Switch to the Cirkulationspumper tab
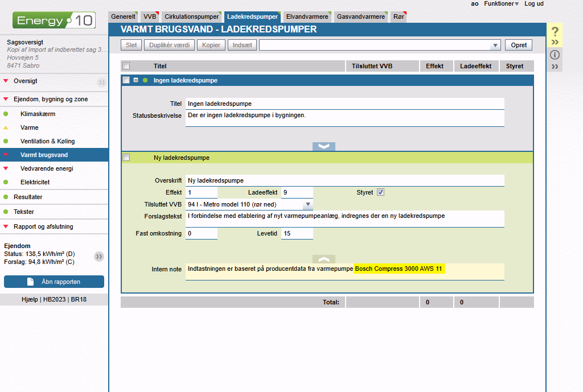Image resolution: width=583 pixels, height=392 pixels. 192,17
